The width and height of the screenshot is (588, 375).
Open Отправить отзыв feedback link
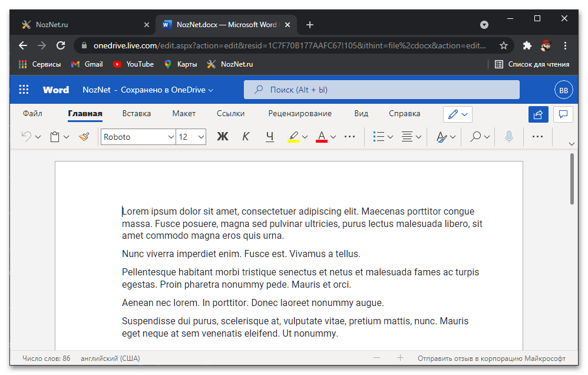pos(491,358)
